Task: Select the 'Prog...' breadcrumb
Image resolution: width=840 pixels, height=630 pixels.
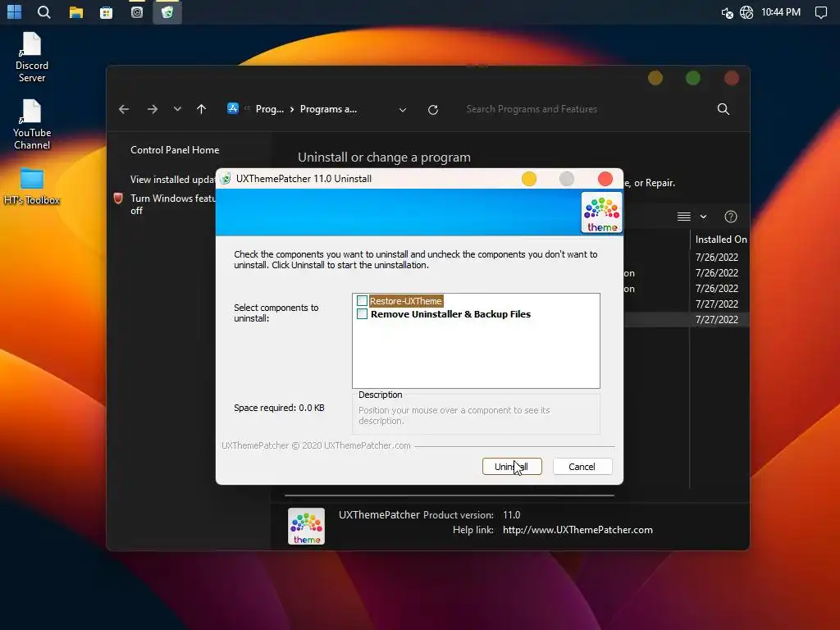Action: pos(269,109)
